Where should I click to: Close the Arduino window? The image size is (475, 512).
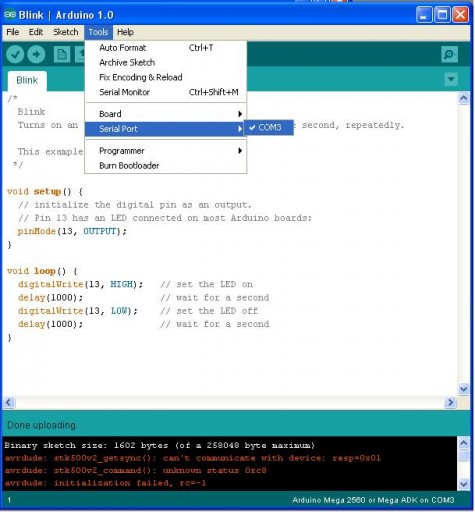(x=461, y=15)
